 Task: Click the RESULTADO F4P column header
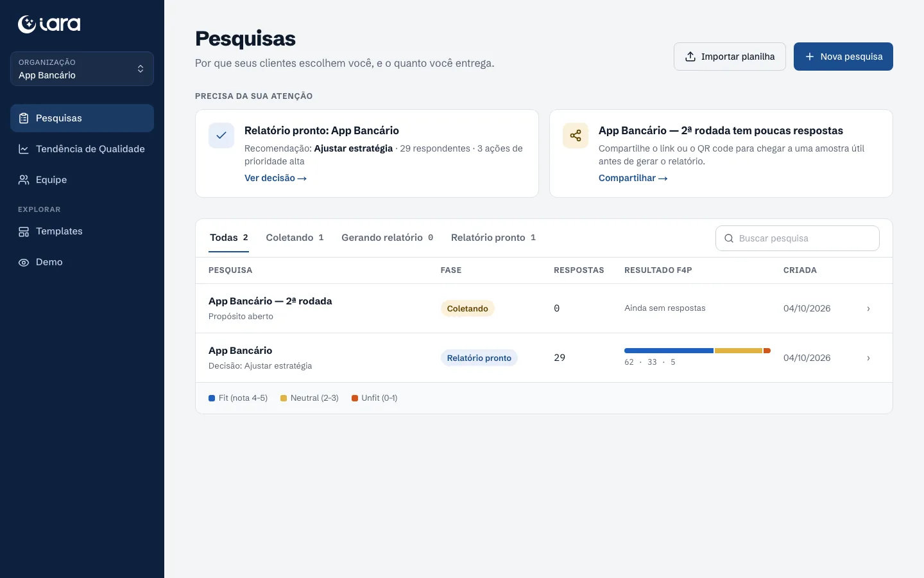(x=658, y=270)
